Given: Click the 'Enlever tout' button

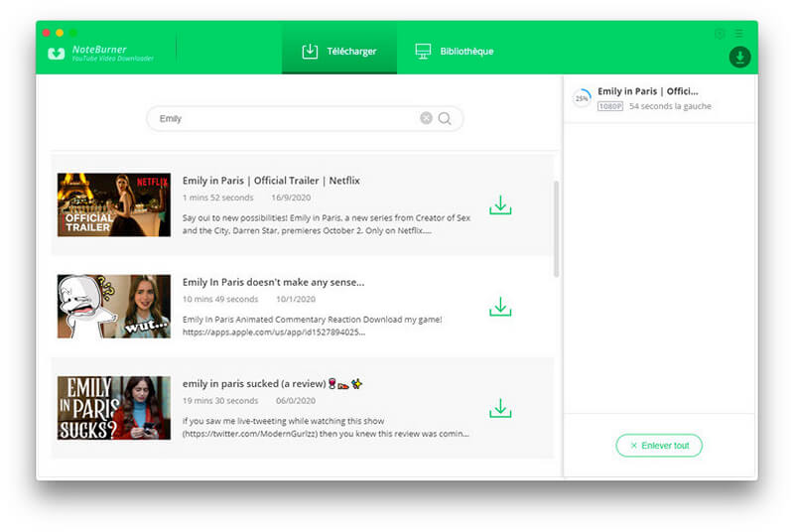Looking at the screenshot, I should pos(659,446).
